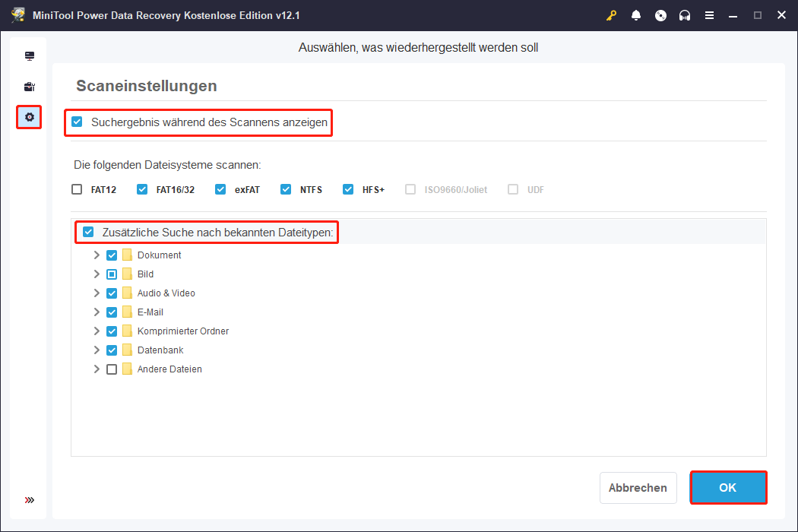Enable the FAT12 file system checkbox

[77, 189]
